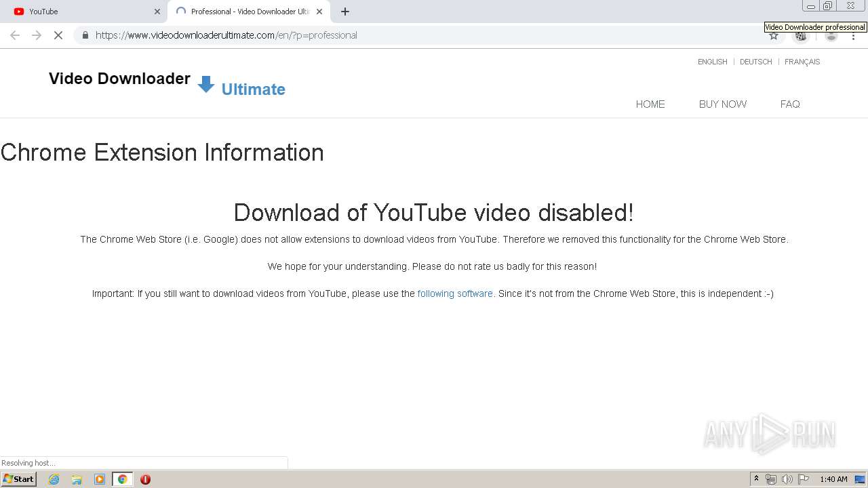868x488 pixels.
Task: Click the Chrome Extension Information heading
Action: coord(162,152)
